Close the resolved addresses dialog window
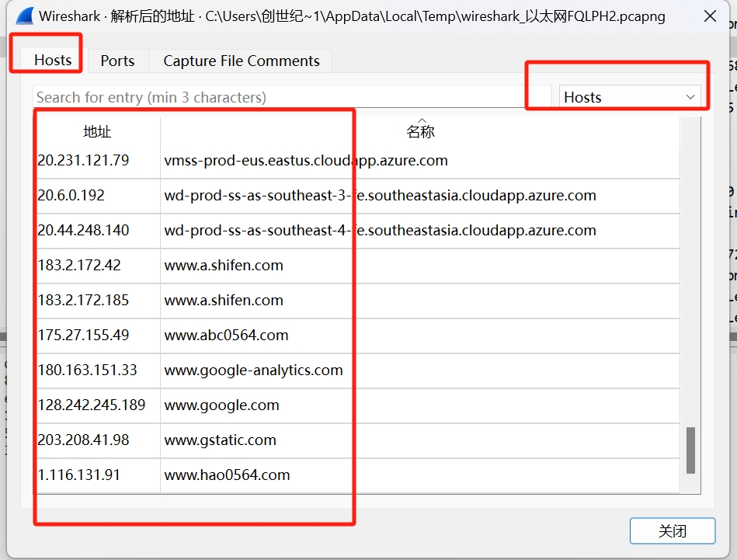 [710, 16]
